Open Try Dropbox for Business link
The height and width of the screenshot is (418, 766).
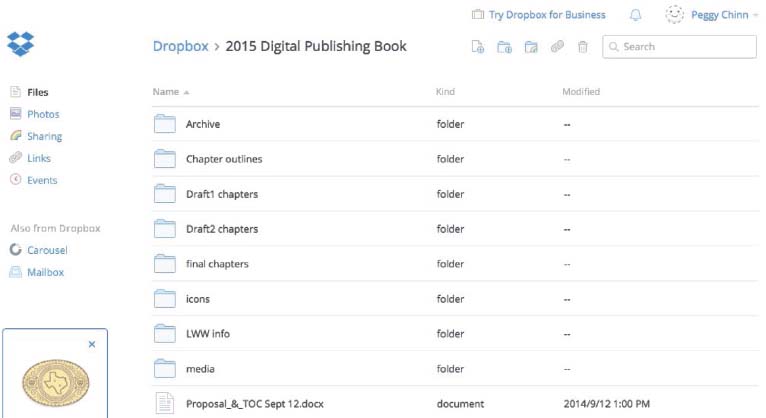click(x=547, y=15)
